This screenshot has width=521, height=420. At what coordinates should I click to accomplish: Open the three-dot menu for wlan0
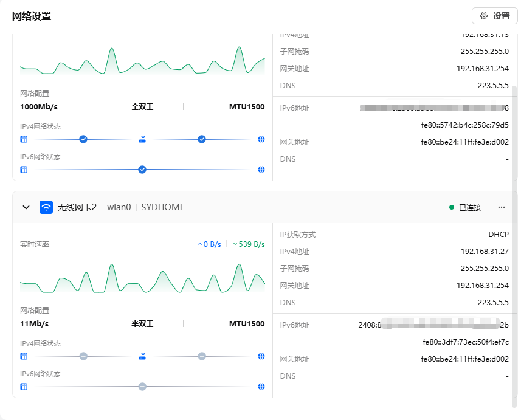point(502,207)
